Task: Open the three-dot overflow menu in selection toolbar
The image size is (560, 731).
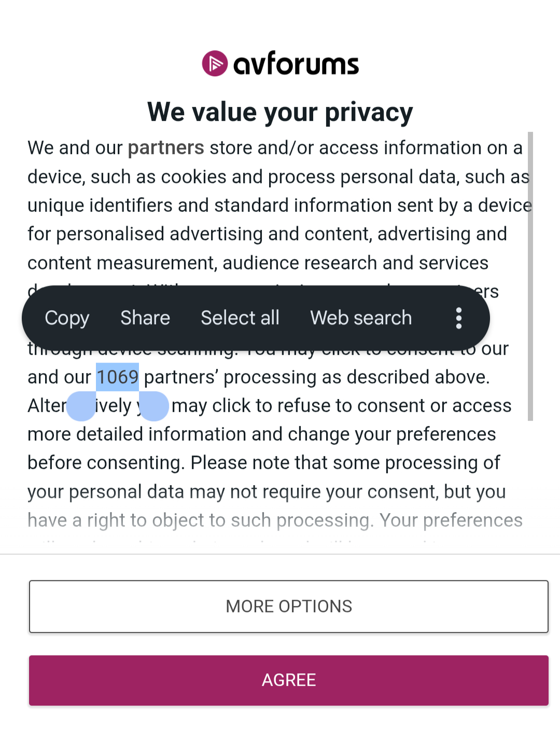Action: click(x=458, y=318)
